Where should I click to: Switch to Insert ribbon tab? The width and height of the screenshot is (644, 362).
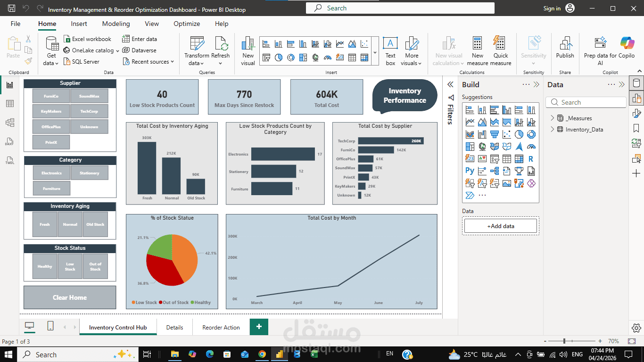click(79, 24)
